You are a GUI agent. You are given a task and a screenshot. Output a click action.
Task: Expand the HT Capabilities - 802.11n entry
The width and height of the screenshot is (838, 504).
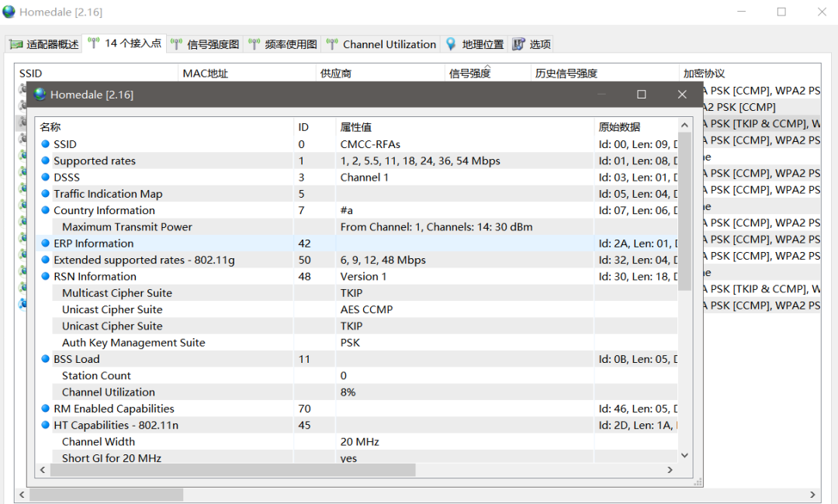[x=46, y=424]
